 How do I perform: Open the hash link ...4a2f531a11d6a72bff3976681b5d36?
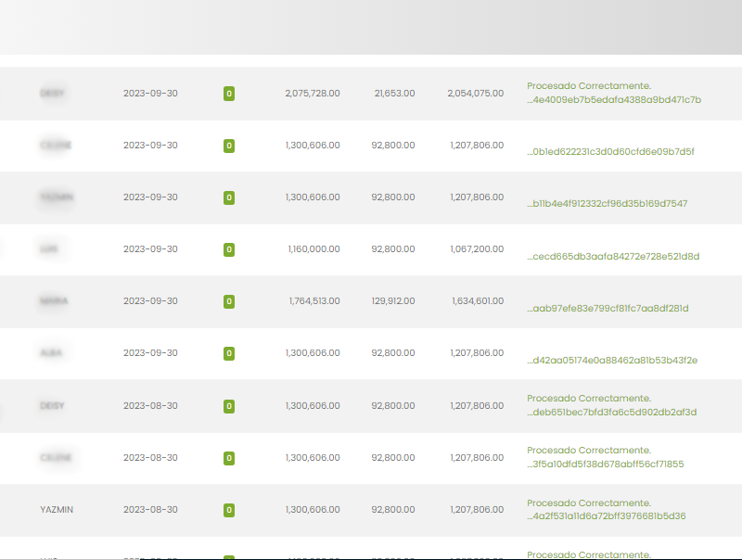[606, 516]
